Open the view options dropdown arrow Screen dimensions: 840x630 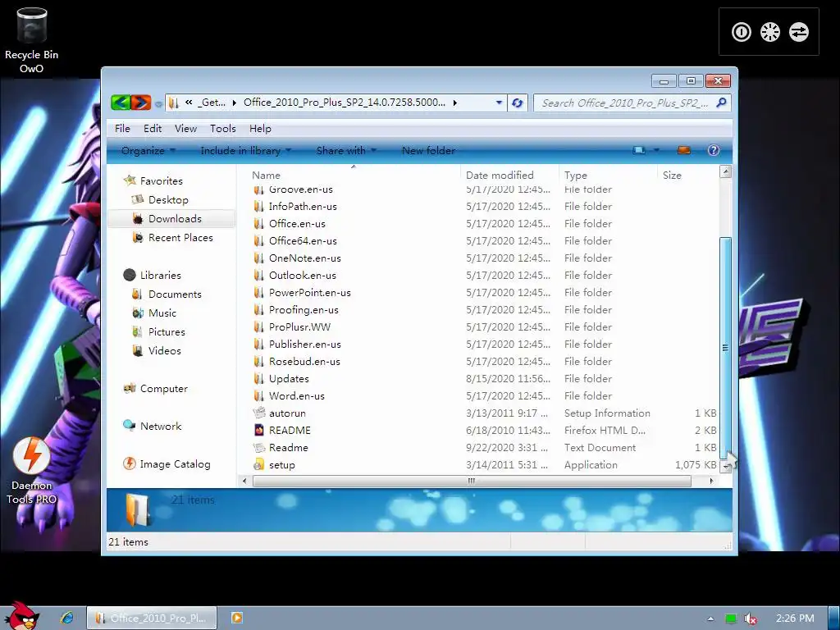coord(656,151)
